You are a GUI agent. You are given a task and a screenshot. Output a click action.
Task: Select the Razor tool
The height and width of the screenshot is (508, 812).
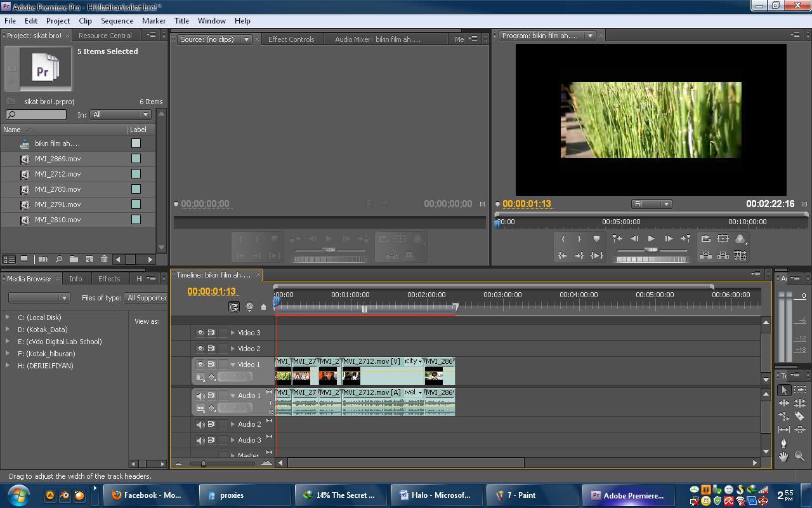(799, 416)
